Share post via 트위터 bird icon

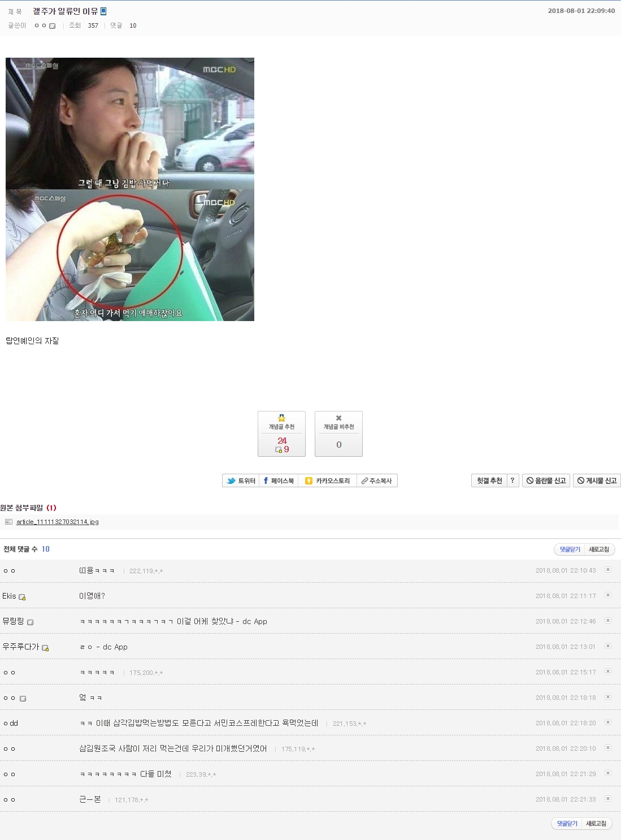click(x=241, y=480)
